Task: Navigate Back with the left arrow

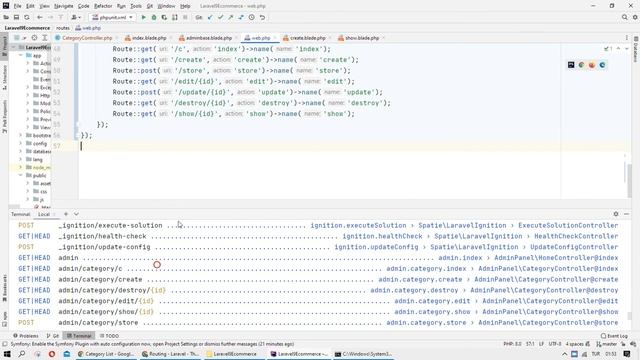Action: 40,18
